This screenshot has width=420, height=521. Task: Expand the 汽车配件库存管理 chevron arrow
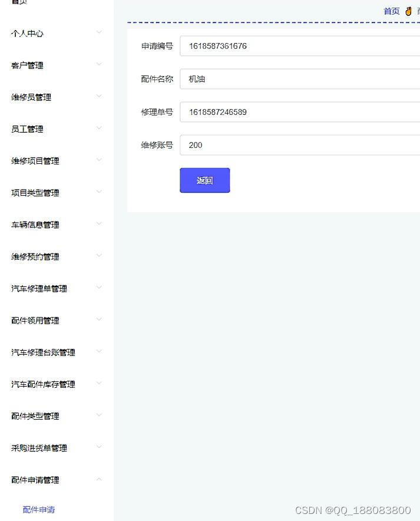(99, 383)
